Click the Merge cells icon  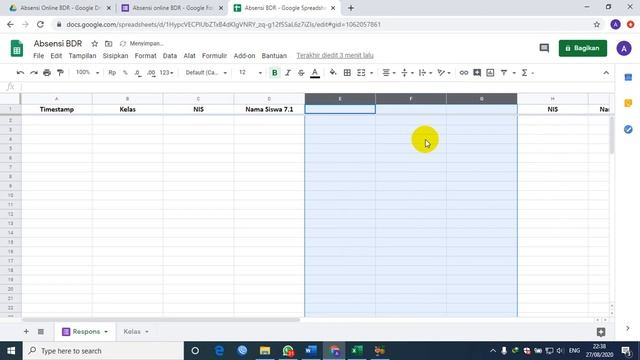tap(361, 73)
